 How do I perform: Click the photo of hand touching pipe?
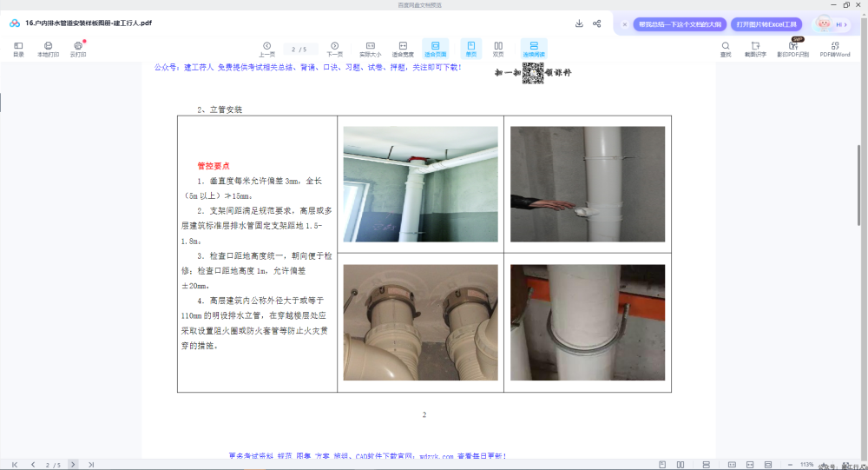(588, 184)
